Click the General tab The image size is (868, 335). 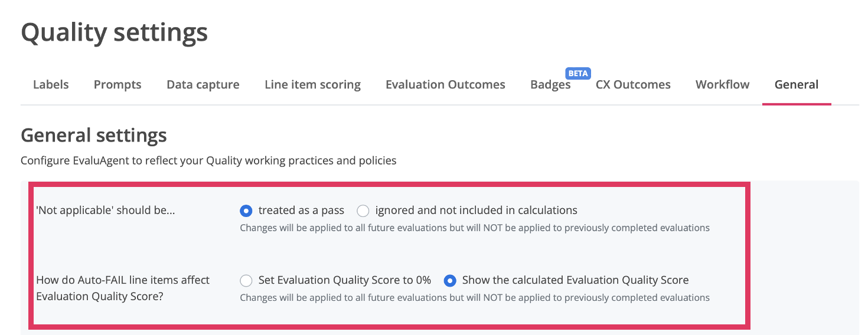796,84
